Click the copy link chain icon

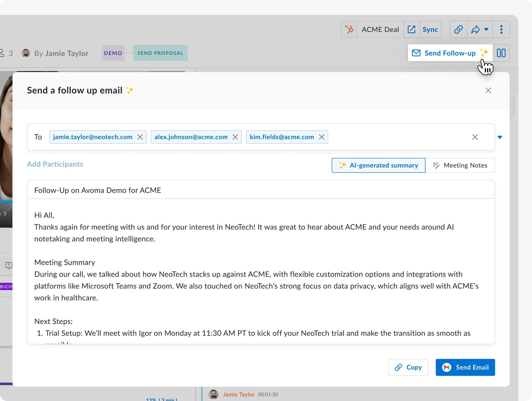pyautogui.click(x=458, y=30)
